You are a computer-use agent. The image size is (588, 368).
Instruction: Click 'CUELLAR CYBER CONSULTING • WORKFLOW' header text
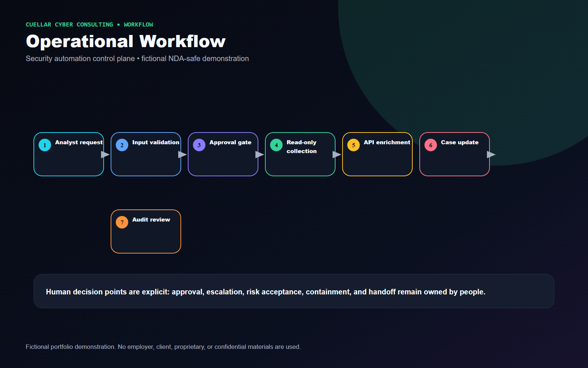coord(89,25)
